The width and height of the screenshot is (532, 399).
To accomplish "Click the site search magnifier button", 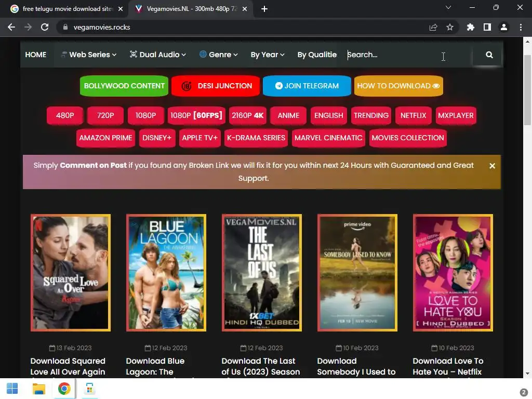I will (489, 55).
